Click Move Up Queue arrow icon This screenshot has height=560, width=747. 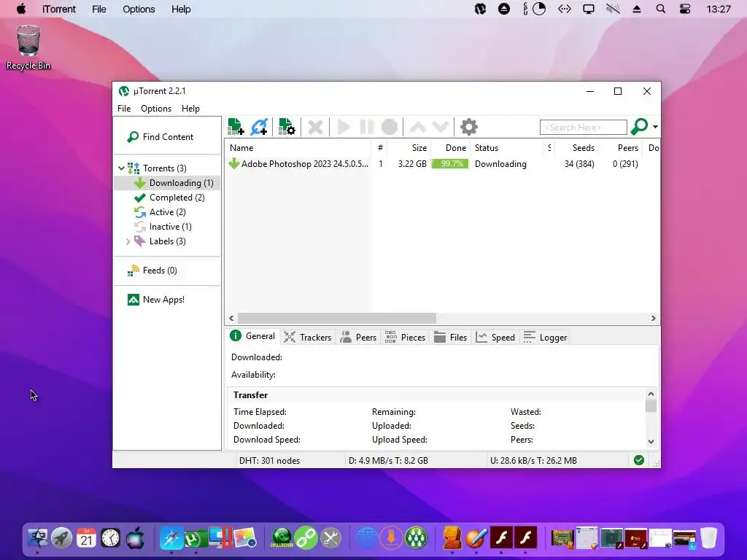pyautogui.click(x=418, y=127)
